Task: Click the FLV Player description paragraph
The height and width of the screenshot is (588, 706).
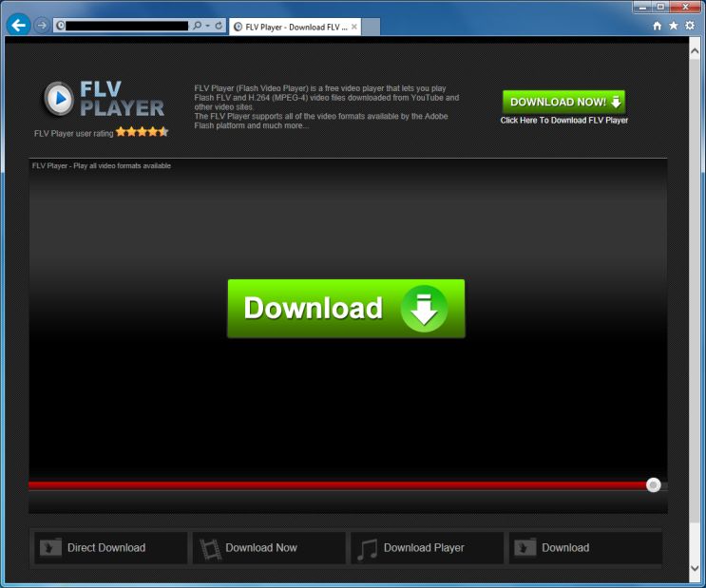Action: point(327,106)
